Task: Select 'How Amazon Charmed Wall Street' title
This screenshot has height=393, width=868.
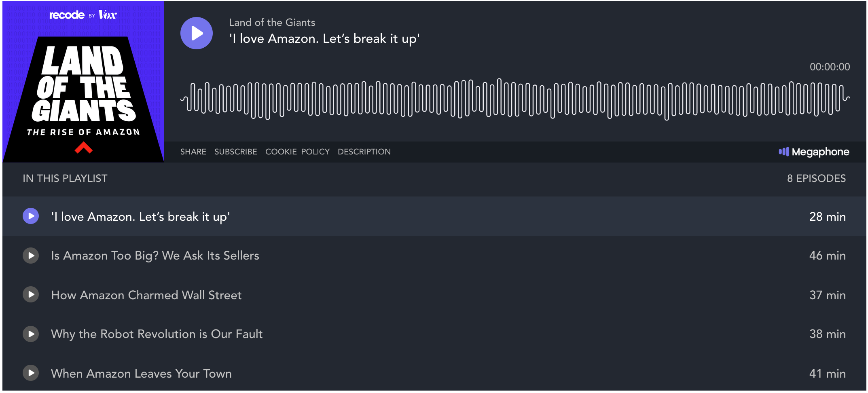Action: 146,295
